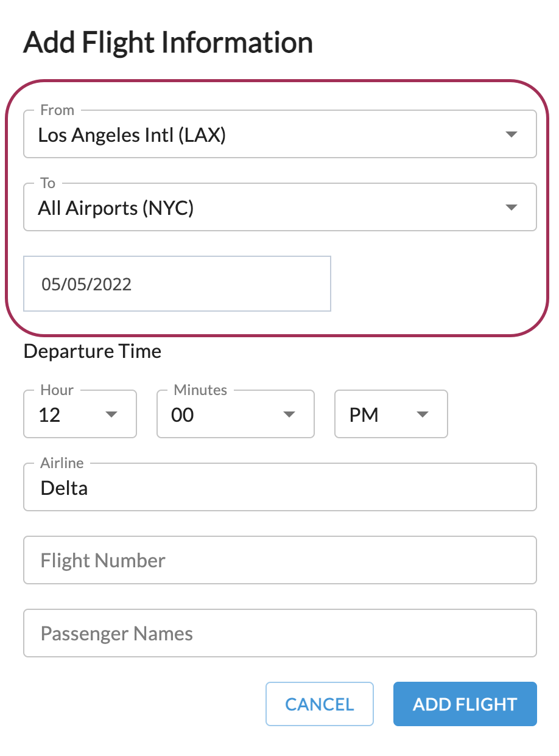Viewport: 559px width, 756px height.
Task: Click the To field's dropdown arrow
Action: pos(512,208)
